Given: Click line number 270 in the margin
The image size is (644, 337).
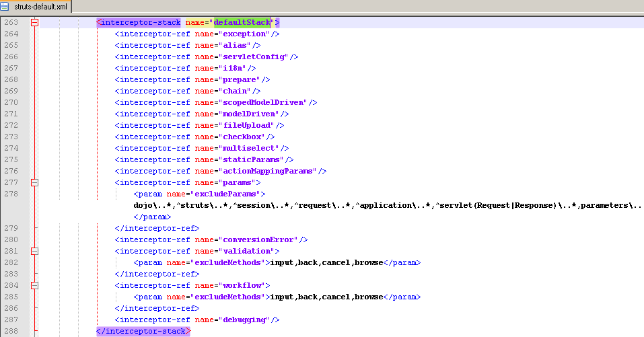Looking at the screenshot, I should pyautogui.click(x=11, y=102).
